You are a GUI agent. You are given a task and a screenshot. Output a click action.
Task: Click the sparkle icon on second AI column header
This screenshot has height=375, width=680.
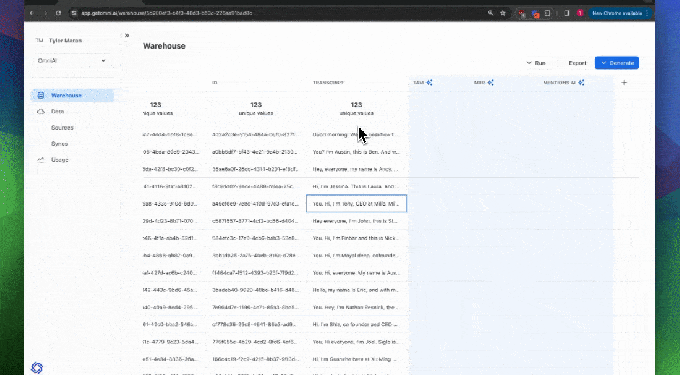pyautogui.click(x=490, y=82)
